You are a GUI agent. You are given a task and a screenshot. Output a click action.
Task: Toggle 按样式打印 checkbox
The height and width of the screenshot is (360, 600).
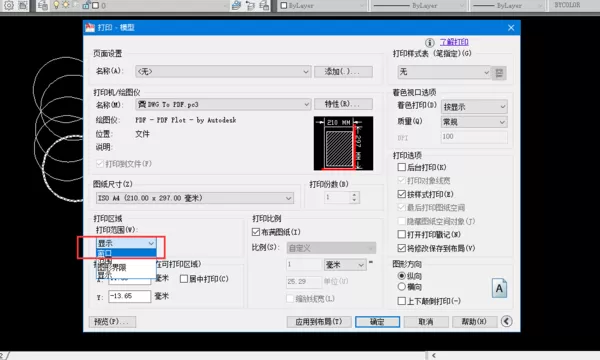click(401, 194)
